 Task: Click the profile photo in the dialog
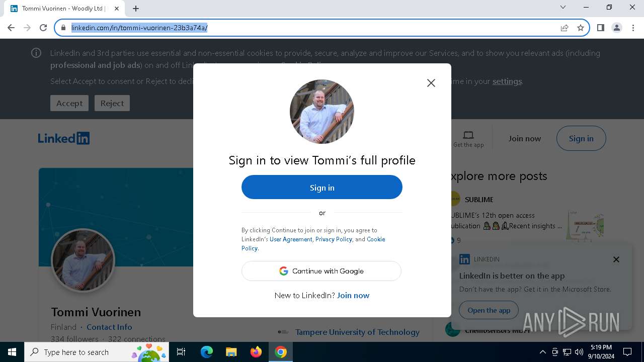[x=322, y=112]
